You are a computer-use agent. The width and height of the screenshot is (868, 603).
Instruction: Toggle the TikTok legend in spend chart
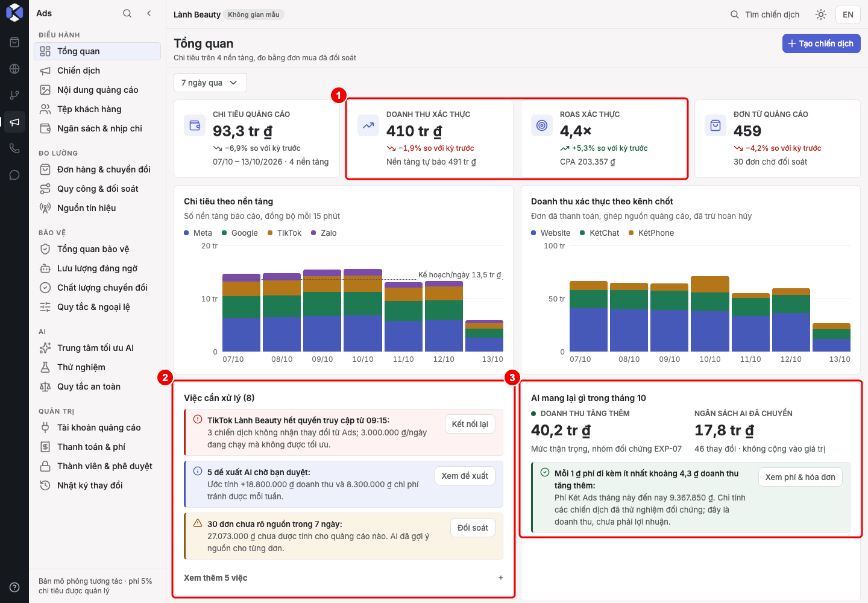tap(285, 233)
